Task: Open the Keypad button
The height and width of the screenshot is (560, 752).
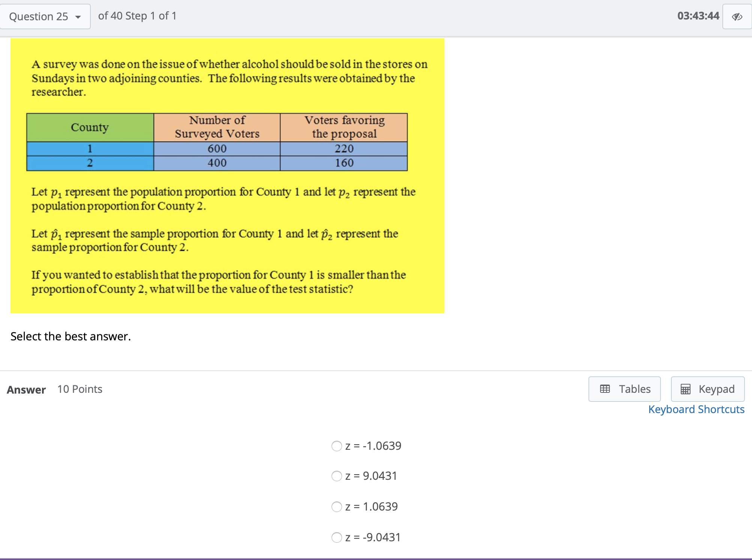Action: [707, 389]
